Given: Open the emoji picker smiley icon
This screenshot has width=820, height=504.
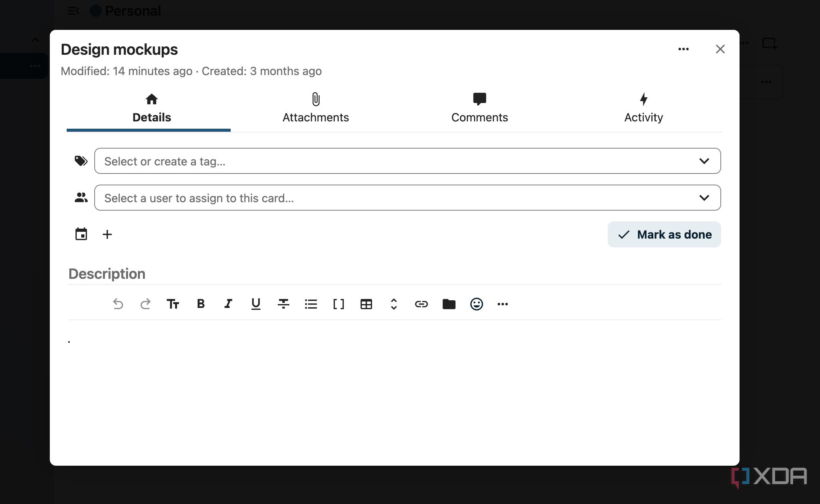Looking at the screenshot, I should pos(477,304).
